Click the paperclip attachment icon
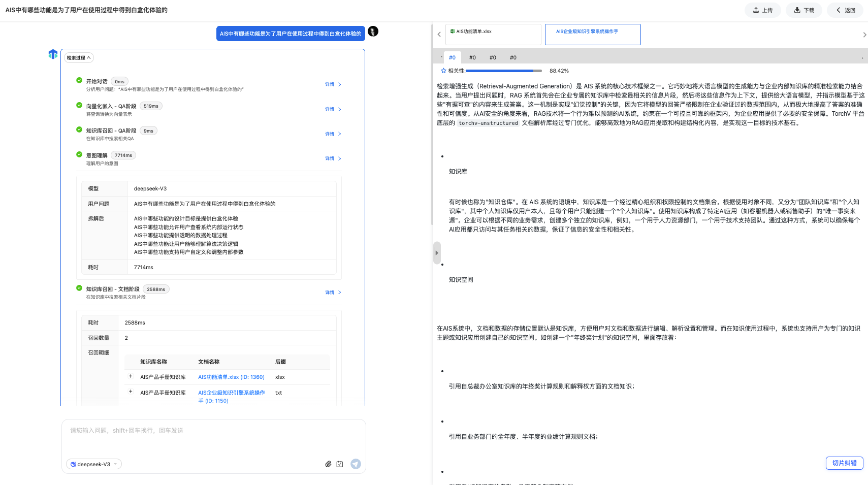The height and width of the screenshot is (485, 868). click(x=328, y=464)
